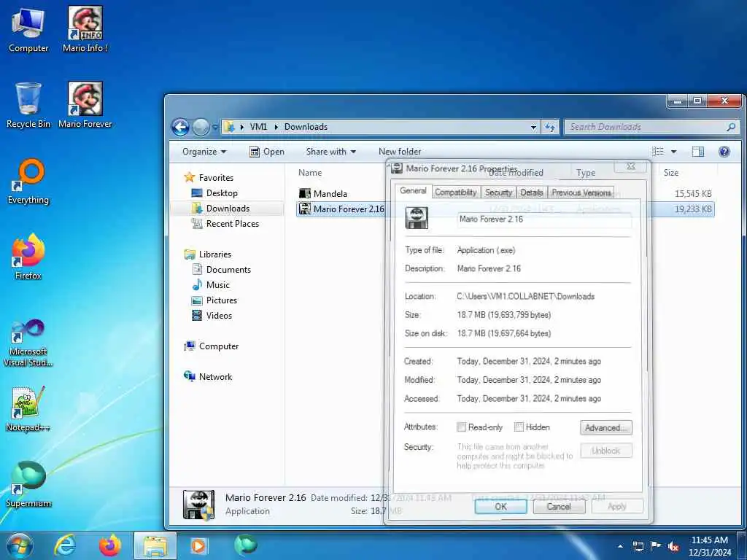747x560 pixels.
Task: Select Downloads in the navigation pane
Action: 228,208
